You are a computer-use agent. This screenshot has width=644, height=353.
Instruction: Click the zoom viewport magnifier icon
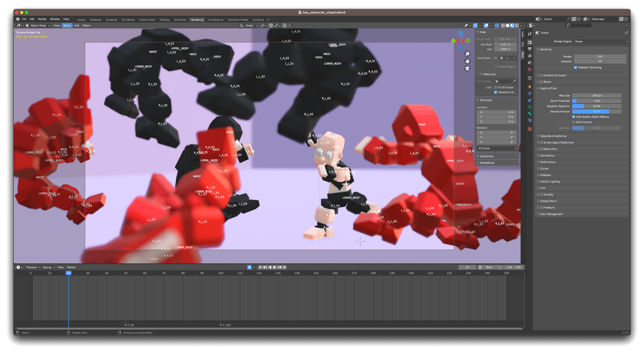coord(467,54)
